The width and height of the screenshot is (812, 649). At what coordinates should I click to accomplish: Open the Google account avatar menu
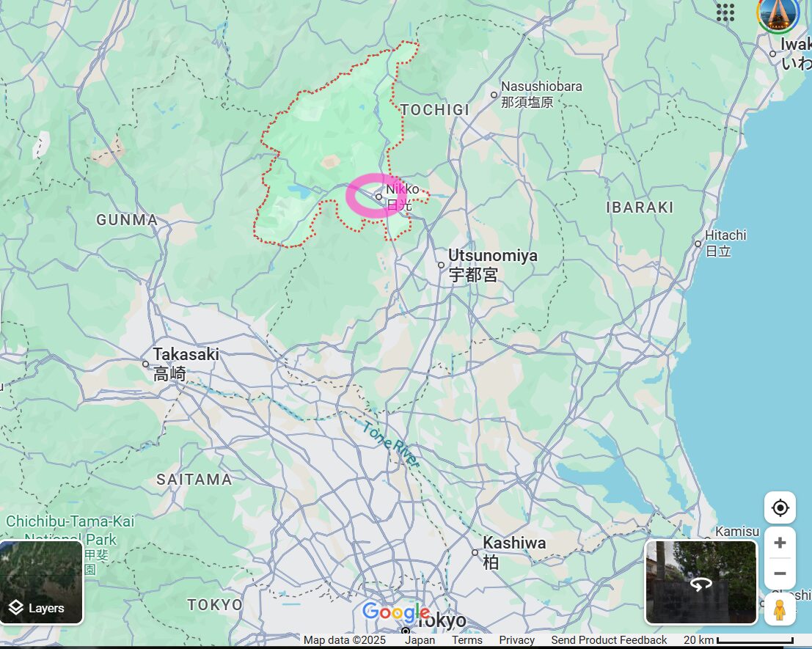778,14
